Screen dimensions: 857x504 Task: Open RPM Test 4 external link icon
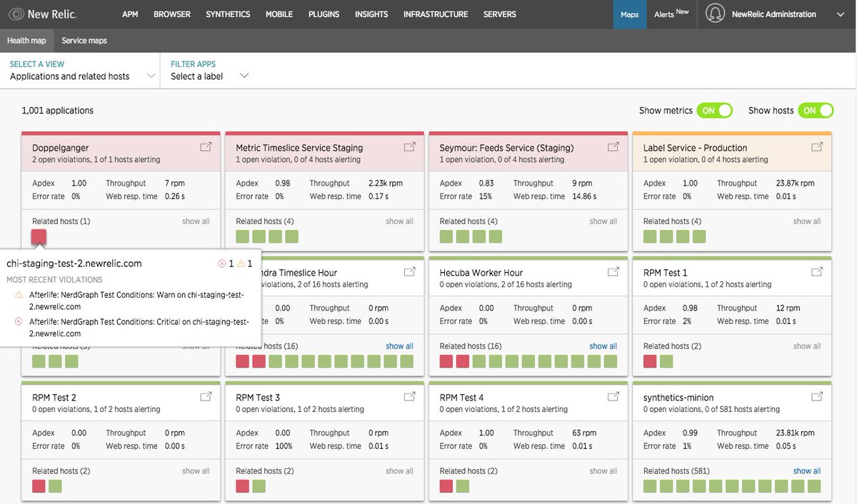pyautogui.click(x=613, y=397)
